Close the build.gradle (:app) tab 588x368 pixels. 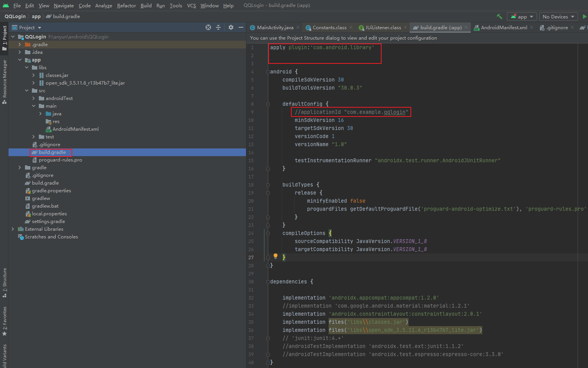[466, 27]
